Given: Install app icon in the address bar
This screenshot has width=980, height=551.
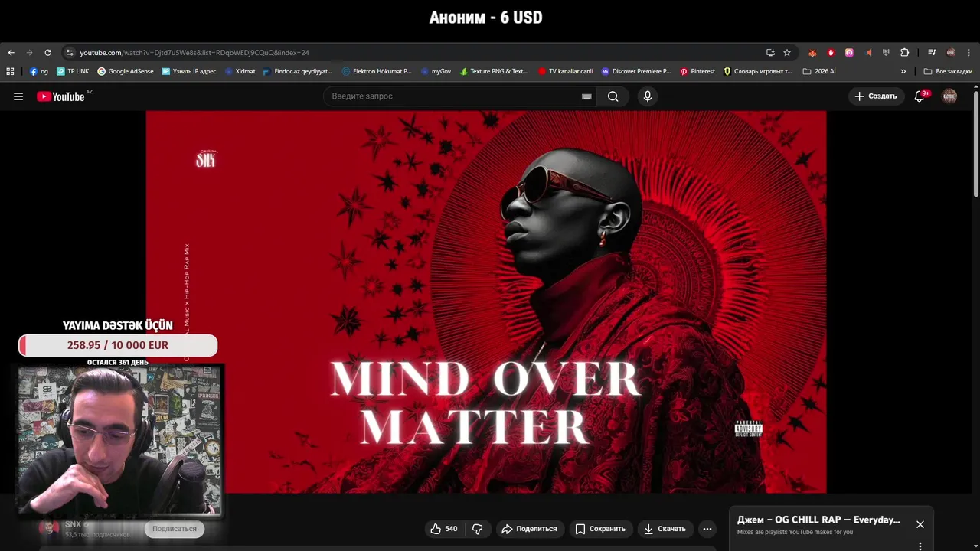Looking at the screenshot, I should (770, 53).
